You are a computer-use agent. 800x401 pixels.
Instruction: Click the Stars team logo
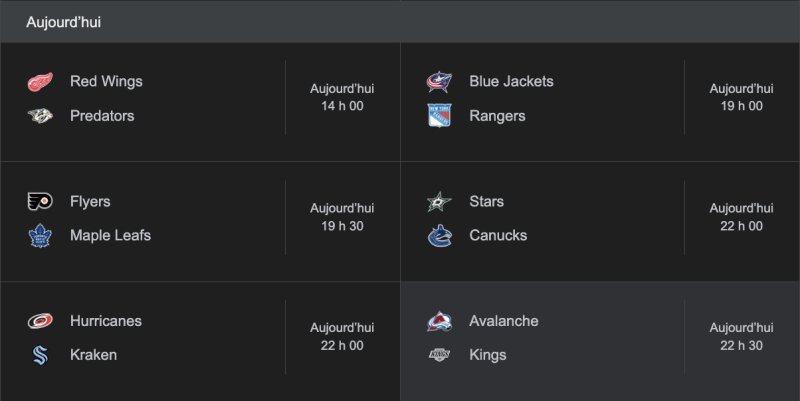439,201
